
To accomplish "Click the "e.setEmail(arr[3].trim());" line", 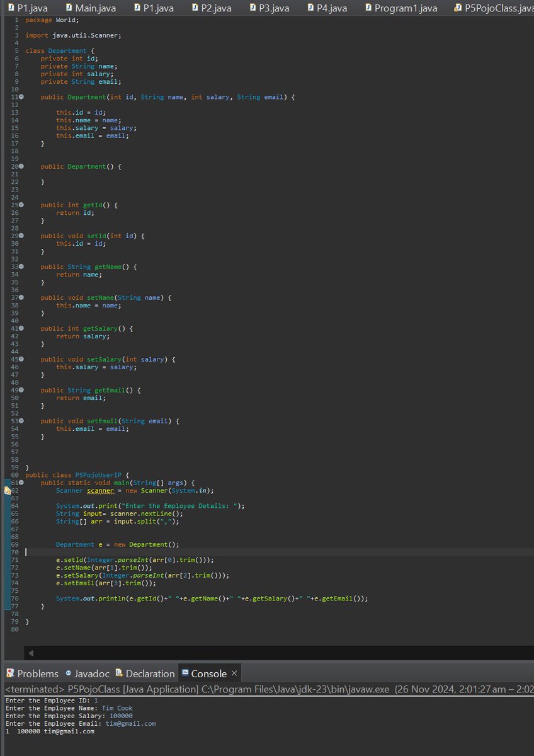I will (108, 583).
